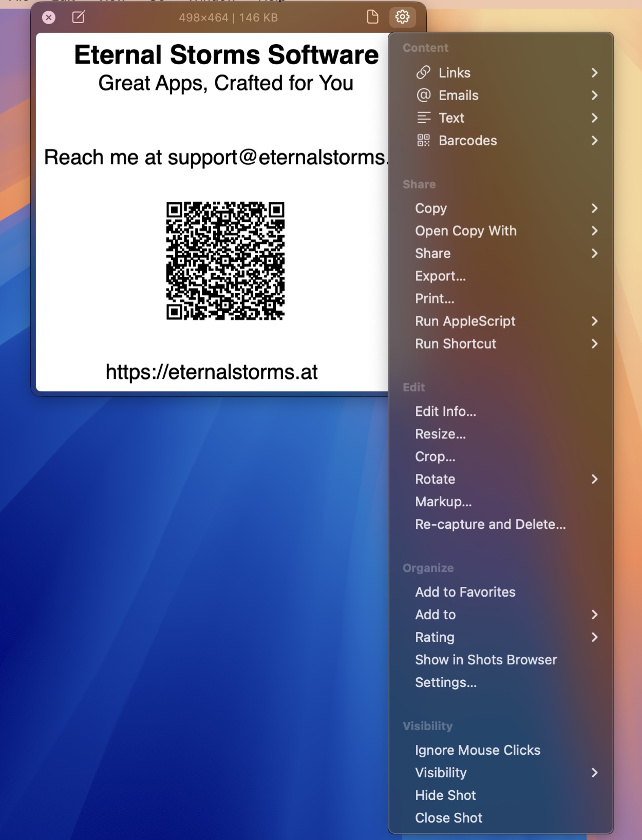Select Resize... menu entry
Screen dimensions: 642x840
tap(501, 434)
